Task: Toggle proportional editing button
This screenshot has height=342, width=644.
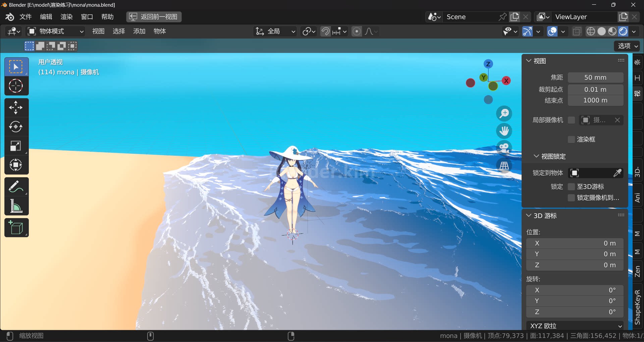Action: (x=357, y=31)
